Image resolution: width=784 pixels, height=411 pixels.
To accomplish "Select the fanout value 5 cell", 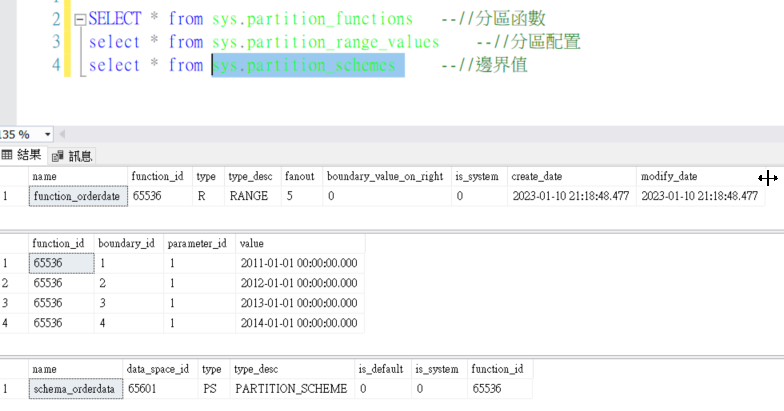I will (x=302, y=196).
